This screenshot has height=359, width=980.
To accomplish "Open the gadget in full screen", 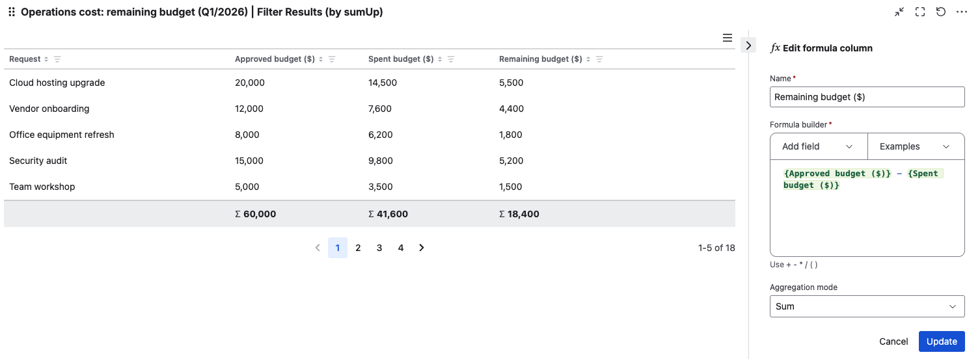I will 920,12.
